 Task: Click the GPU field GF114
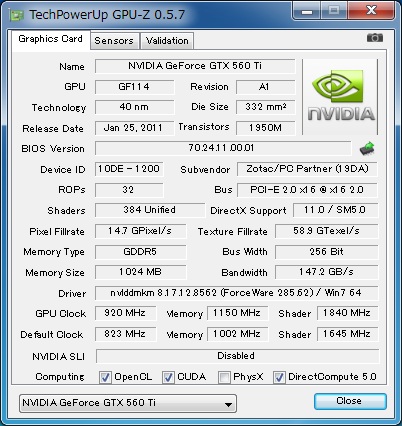click(134, 87)
